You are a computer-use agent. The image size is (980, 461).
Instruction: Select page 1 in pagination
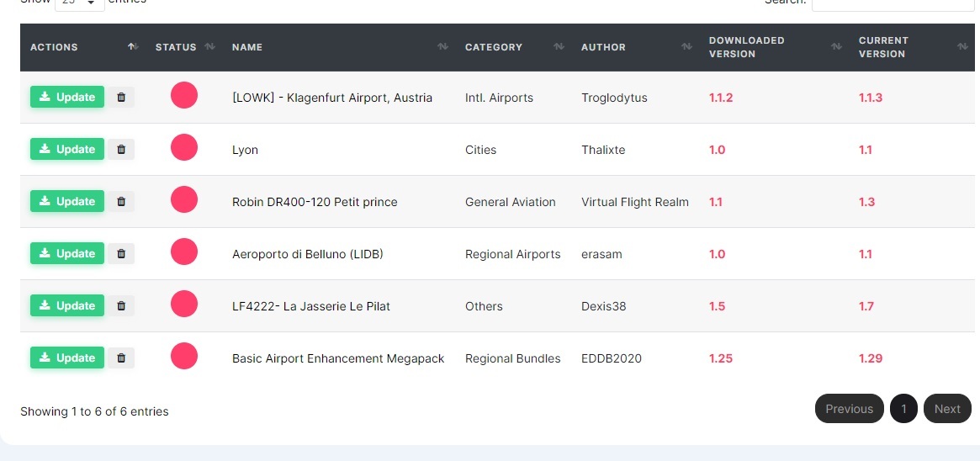[903, 409]
